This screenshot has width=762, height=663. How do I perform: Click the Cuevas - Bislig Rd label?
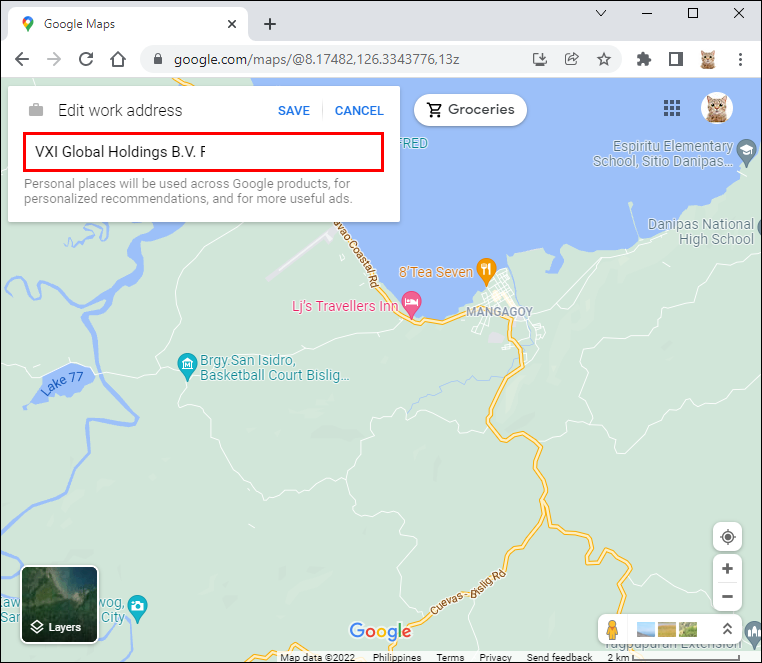coord(468,592)
